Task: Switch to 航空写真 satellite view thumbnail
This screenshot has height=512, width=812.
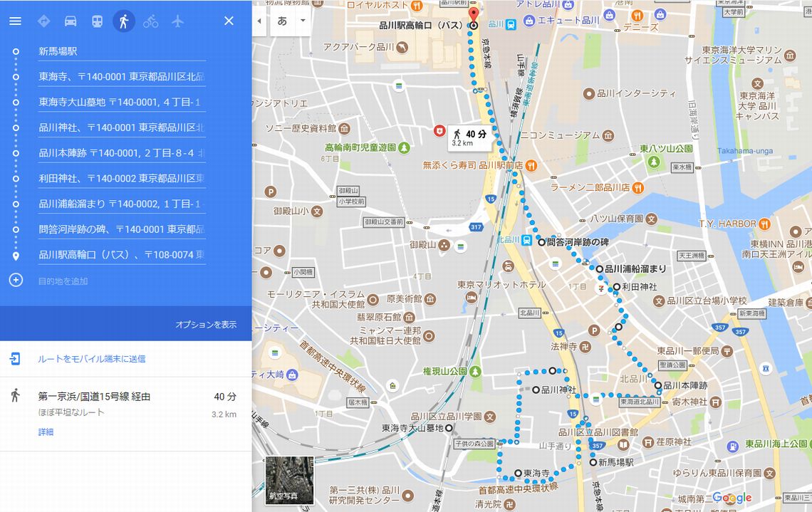Action: point(289,480)
